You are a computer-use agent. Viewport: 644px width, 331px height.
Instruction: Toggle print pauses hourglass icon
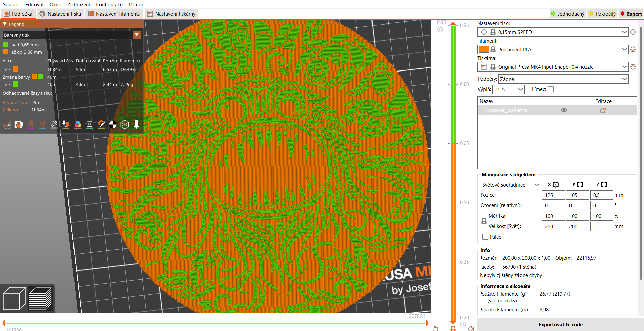(x=90, y=125)
